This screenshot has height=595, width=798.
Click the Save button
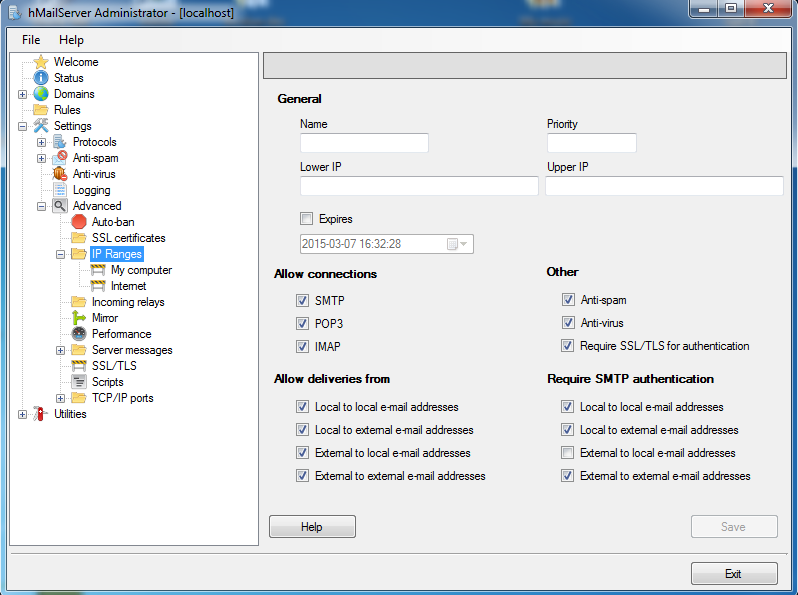[734, 526]
